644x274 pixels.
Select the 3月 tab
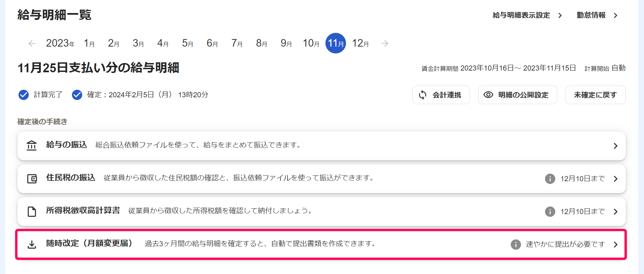click(138, 43)
